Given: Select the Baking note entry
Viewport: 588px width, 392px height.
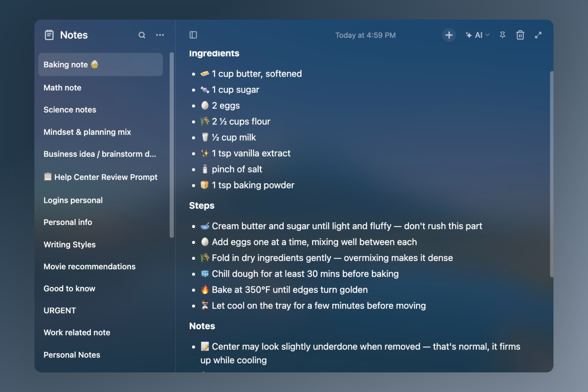Looking at the screenshot, I should (x=100, y=65).
